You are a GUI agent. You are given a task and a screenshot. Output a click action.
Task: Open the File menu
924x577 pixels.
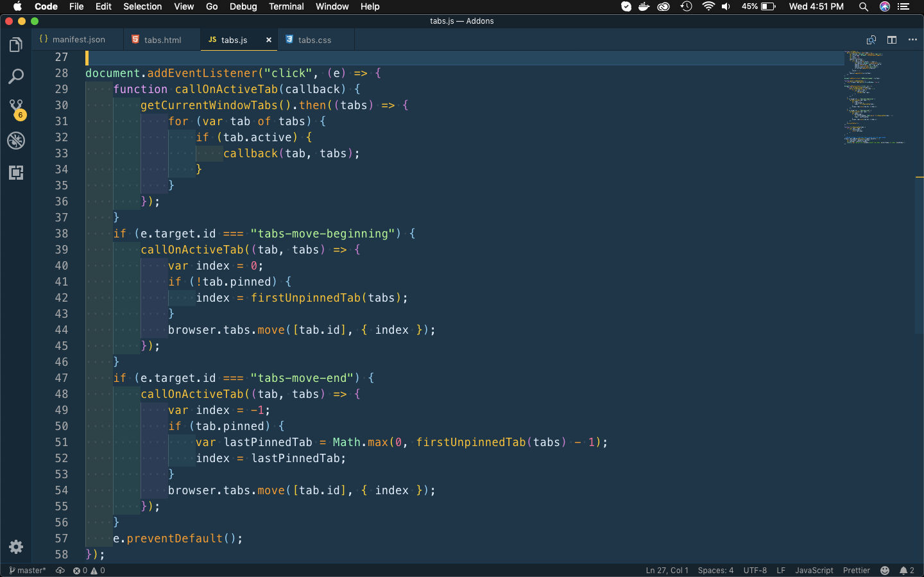click(x=76, y=6)
